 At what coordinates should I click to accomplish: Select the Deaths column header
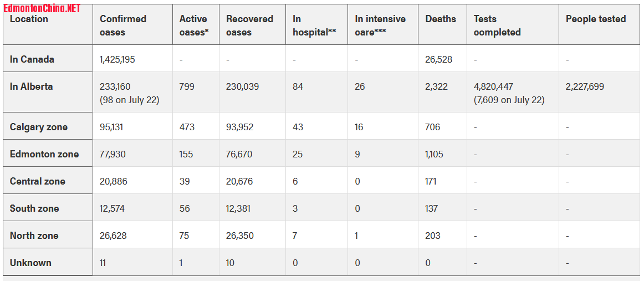click(441, 19)
